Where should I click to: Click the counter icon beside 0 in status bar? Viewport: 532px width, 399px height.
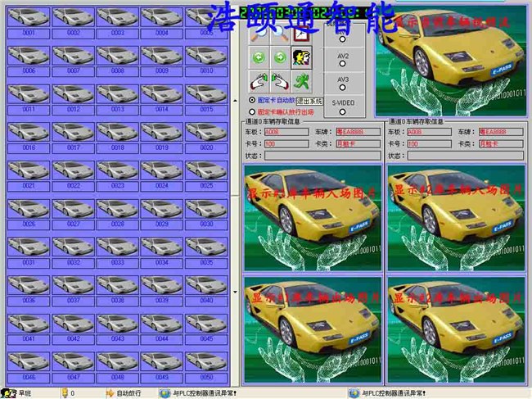pos(65,393)
